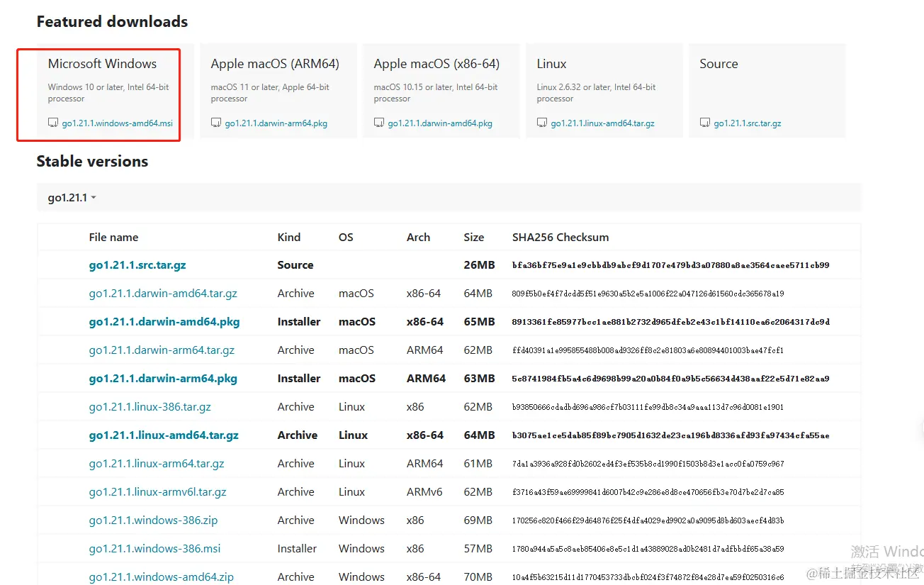This screenshot has width=924, height=585.
Task: Click the download icon beside featured go1.21.1.src.tar.gz
Action: coord(705,123)
